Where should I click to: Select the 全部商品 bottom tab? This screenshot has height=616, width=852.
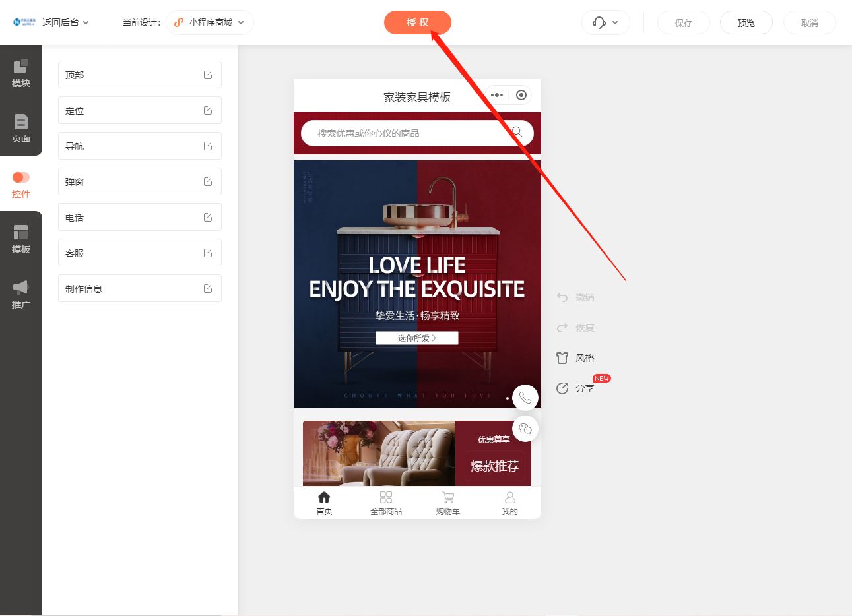coord(386,503)
